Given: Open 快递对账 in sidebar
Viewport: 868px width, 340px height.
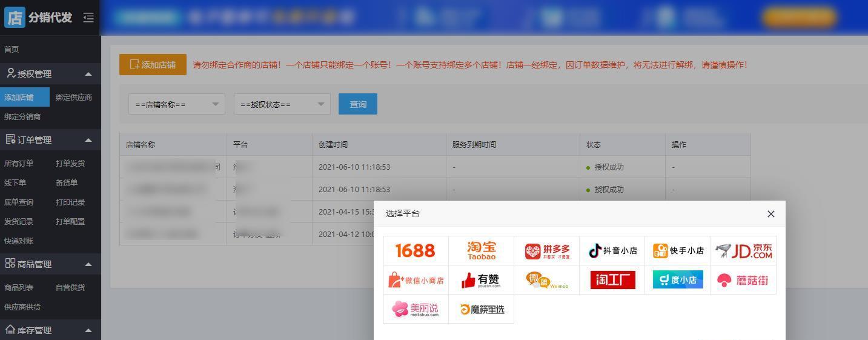Looking at the screenshot, I should (19, 241).
